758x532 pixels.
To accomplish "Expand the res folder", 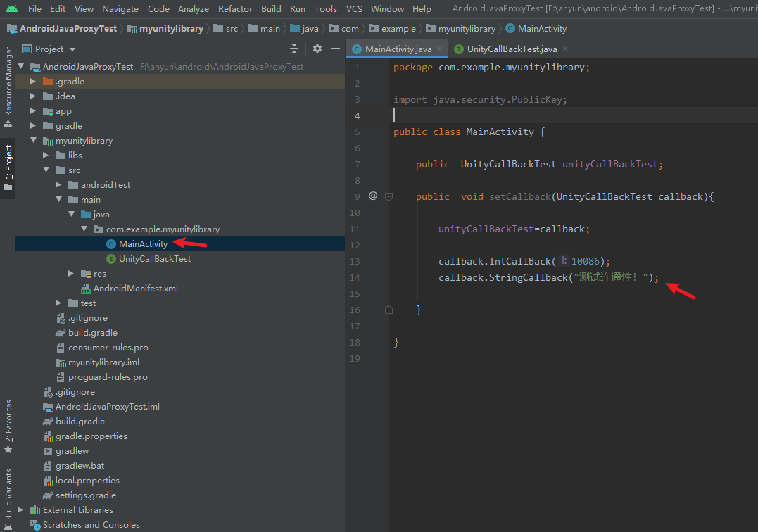I will tap(70, 274).
